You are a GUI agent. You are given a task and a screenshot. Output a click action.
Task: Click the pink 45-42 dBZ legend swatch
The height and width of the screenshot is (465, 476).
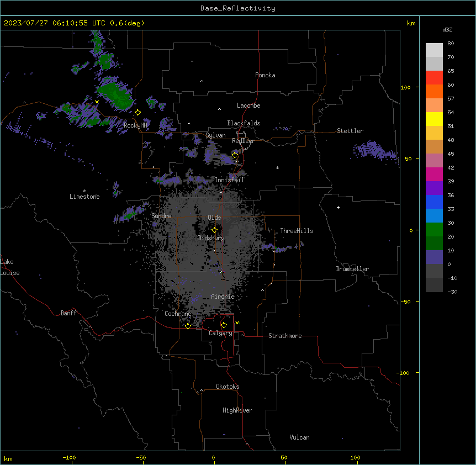pyautogui.click(x=434, y=161)
